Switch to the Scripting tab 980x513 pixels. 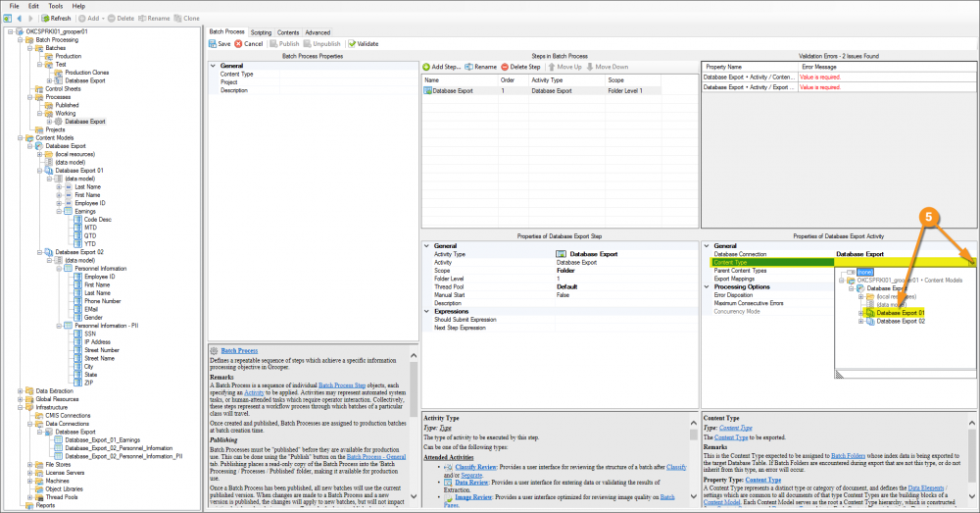[261, 32]
